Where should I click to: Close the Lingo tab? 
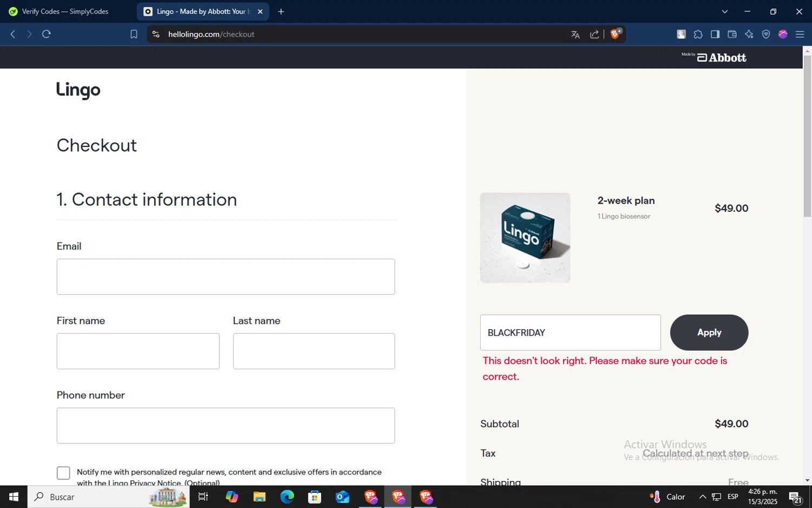tap(260, 11)
